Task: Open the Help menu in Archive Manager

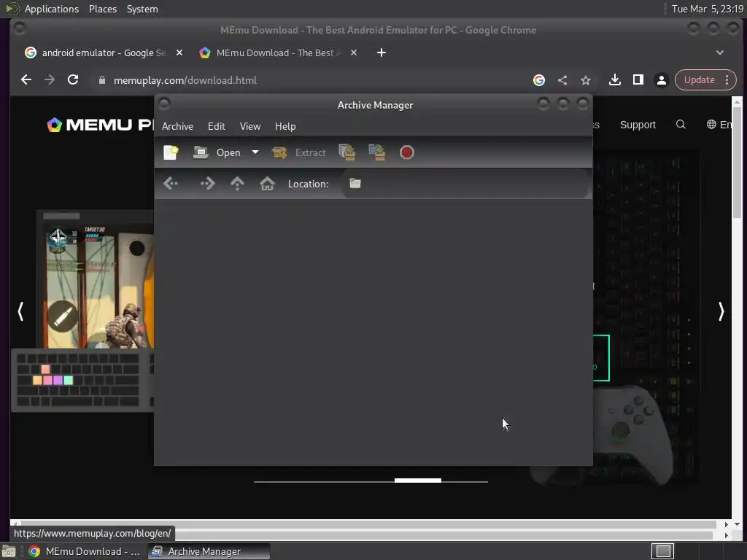Action: tap(285, 126)
